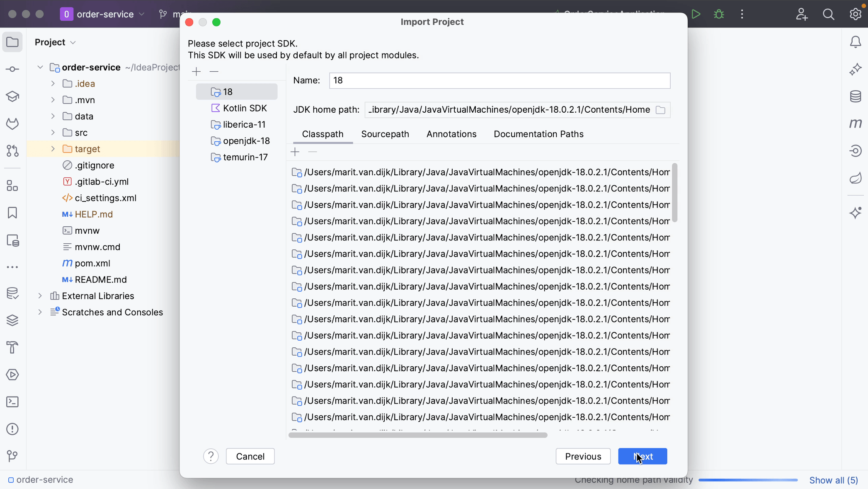Viewport: 868px width, 489px height.
Task: Open the Build tool window hammer icon
Action: [x=12, y=347]
